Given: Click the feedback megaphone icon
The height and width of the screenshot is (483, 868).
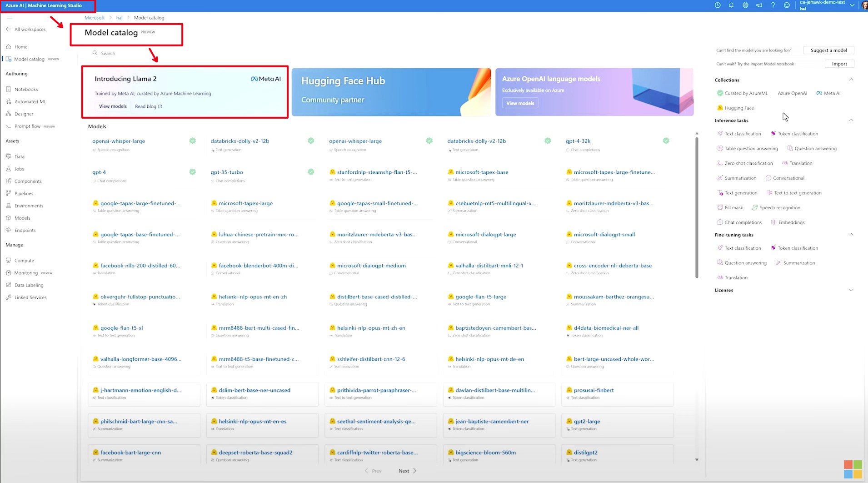Looking at the screenshot, I should click(x=759, y=5).
